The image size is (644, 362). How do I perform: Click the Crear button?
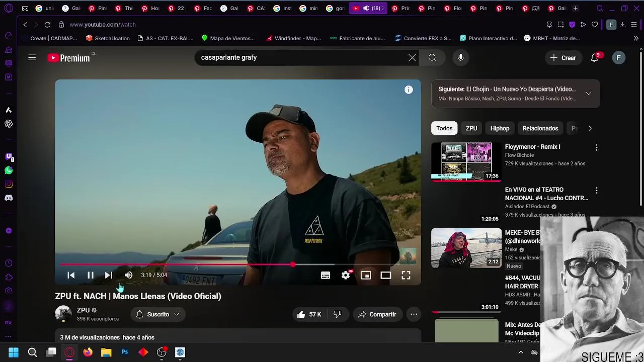pyautogui.click(x=563, y=58)
